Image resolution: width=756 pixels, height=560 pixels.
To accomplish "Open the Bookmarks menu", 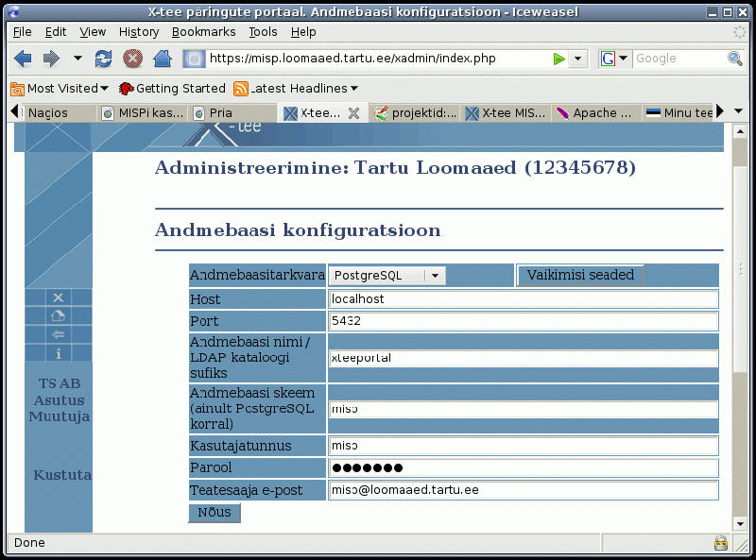I will pyautogui.click(x=203, y=31).
